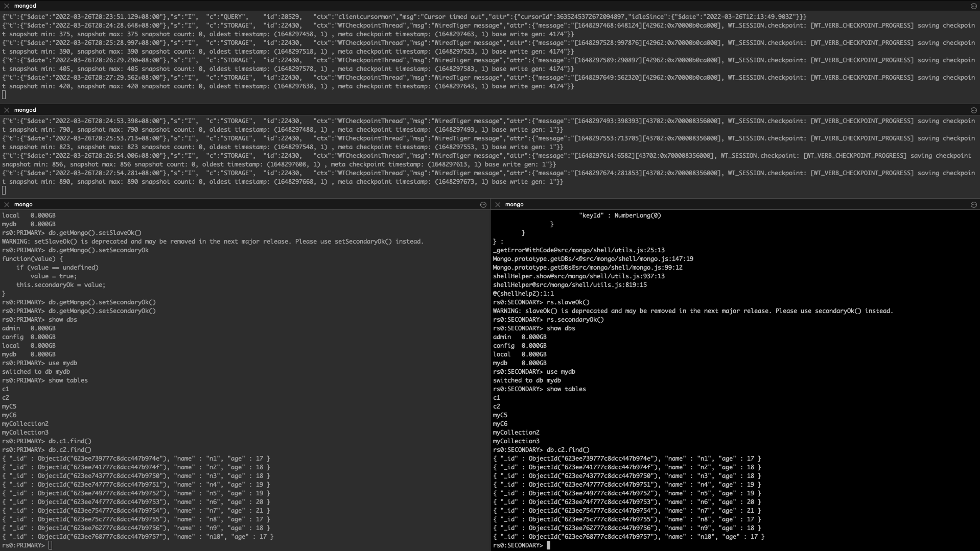Focus the final rs0:SECONDARY> prompt cursor
The width and height of the screenshot is (980, 551).
click(548, 545)
